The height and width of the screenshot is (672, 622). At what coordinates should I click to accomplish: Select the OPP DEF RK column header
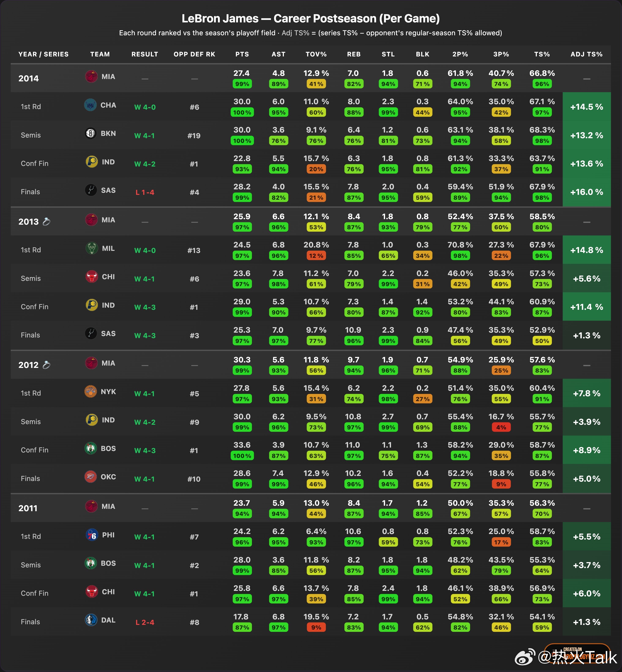(194, 54)
